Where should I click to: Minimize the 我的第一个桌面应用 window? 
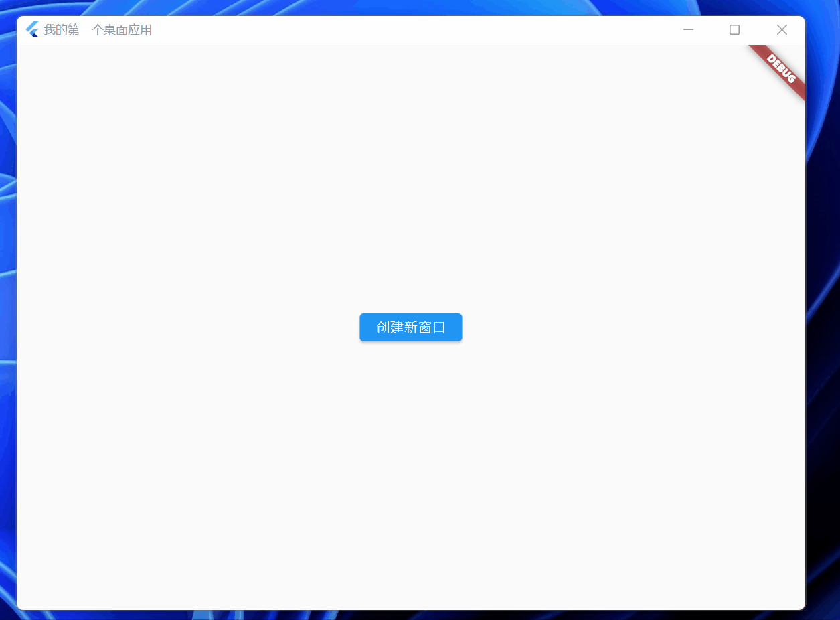click(688, 30)
